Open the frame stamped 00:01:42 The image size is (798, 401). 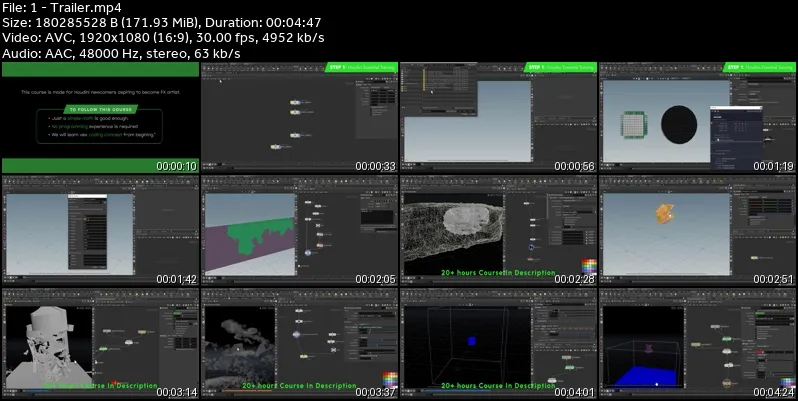pos(100,231)
